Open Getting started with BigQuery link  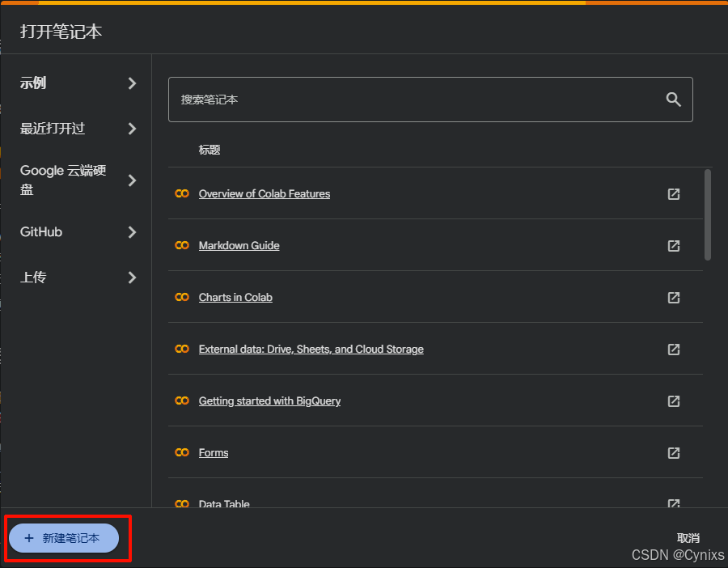coord(269,401)
